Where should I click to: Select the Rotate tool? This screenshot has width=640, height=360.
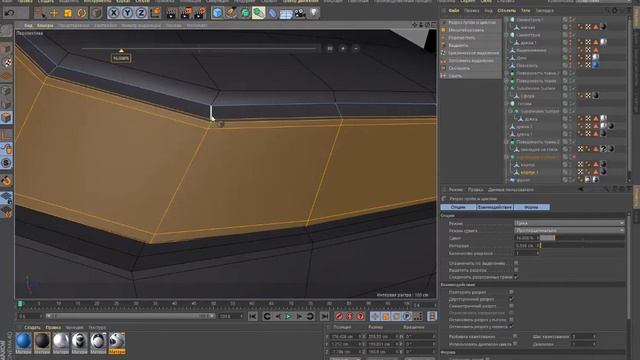(x=82, y=13)
